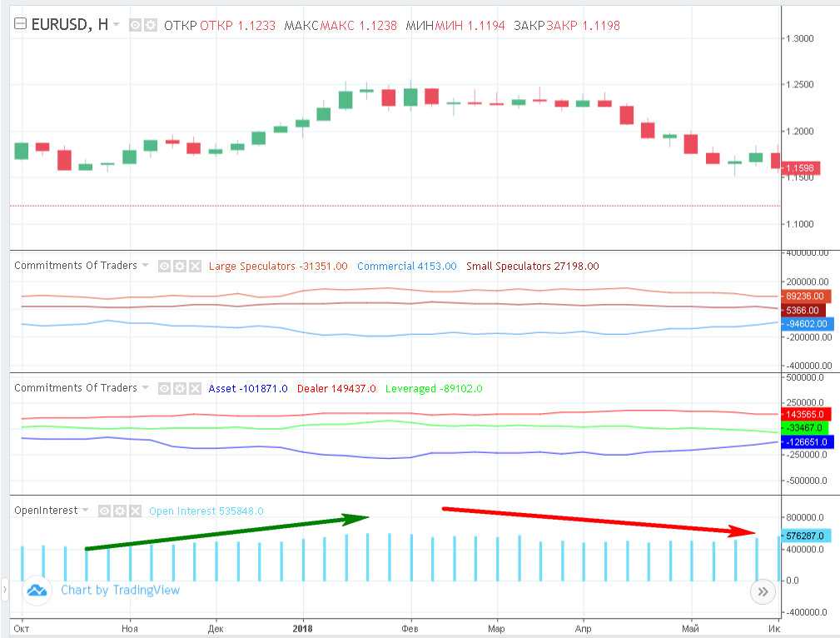
Task: Toggle visibility of EURUSD series
Action: (137, 25)
